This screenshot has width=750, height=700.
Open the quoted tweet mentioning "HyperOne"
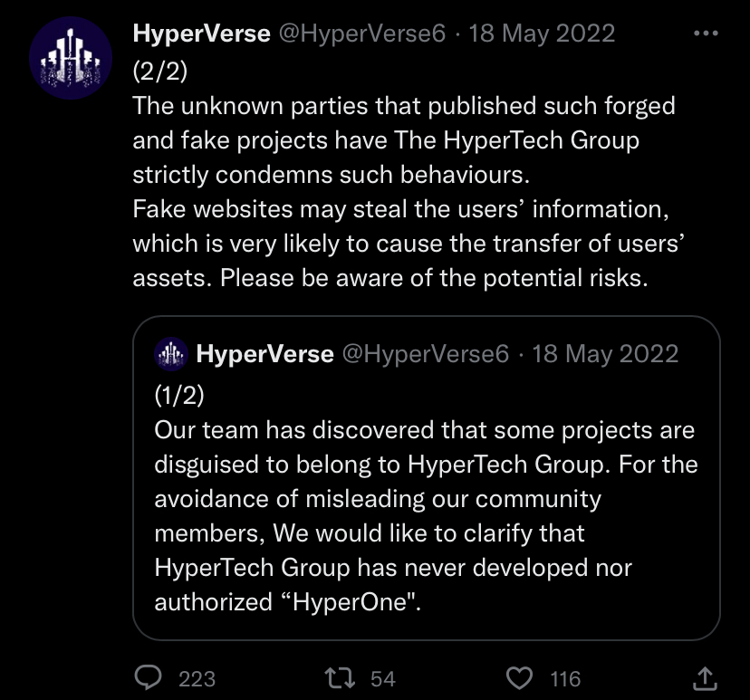click(x=426, y=516)
